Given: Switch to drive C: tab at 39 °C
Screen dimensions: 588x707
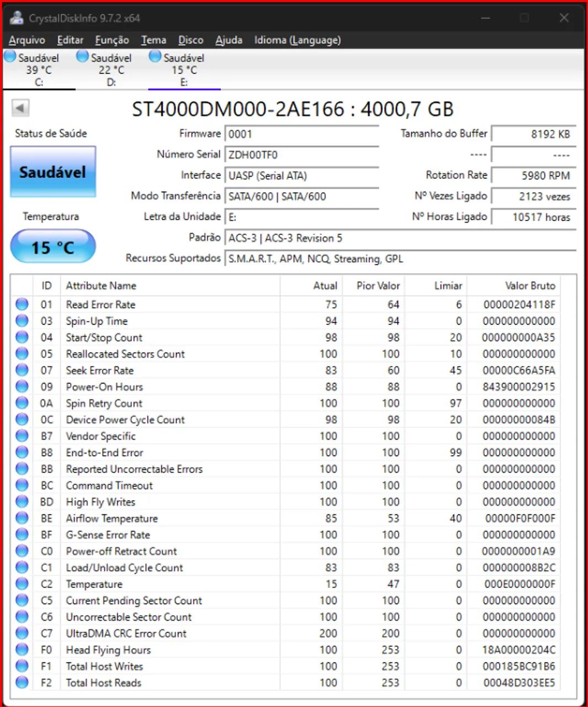Looking at the screenshot, I should pyautogui.click(x=39, y=70).
